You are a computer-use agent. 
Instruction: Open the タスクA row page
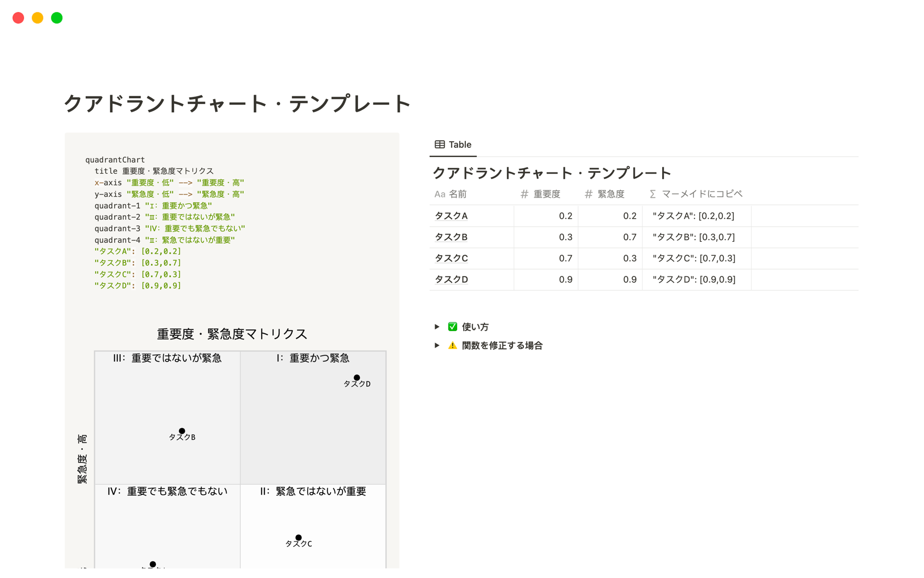[451, 216]
